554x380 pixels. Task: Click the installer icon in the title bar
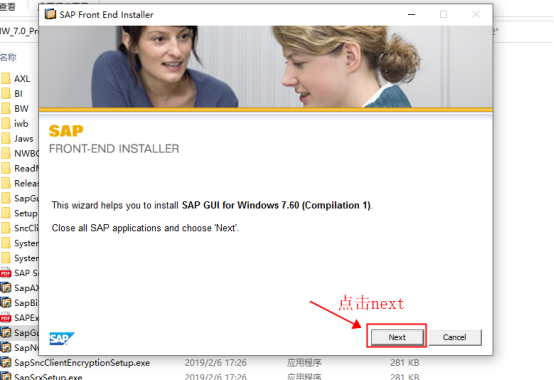[x=51, y=14]
